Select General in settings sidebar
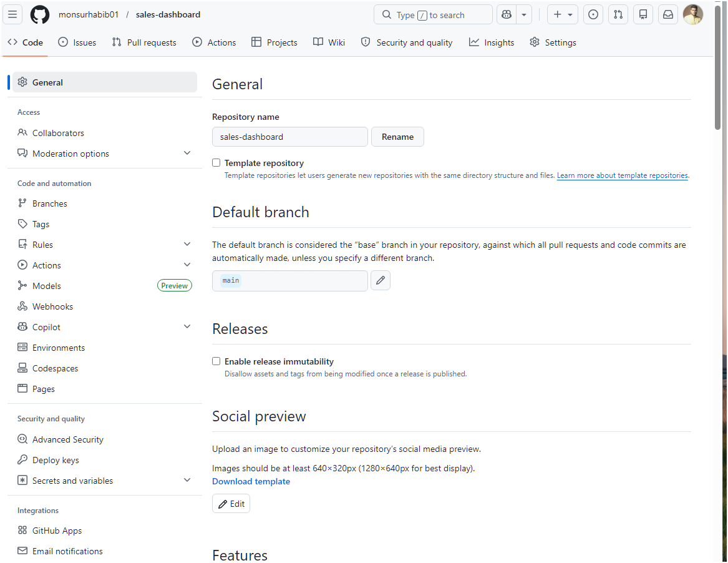 105,82
